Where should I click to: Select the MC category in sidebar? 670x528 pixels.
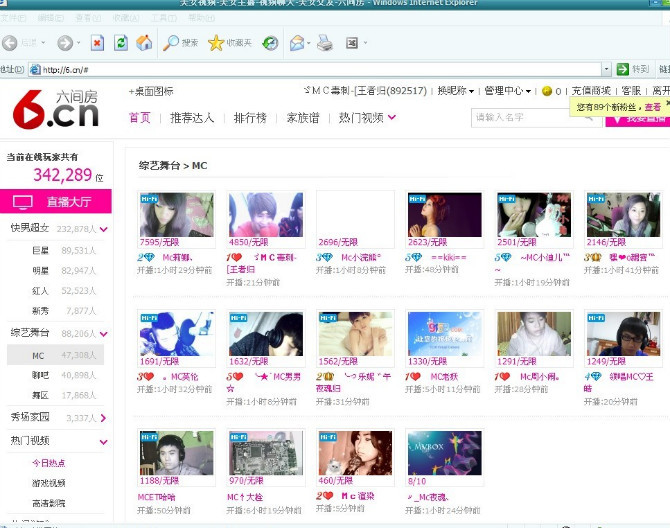click(x=56, y=355)
